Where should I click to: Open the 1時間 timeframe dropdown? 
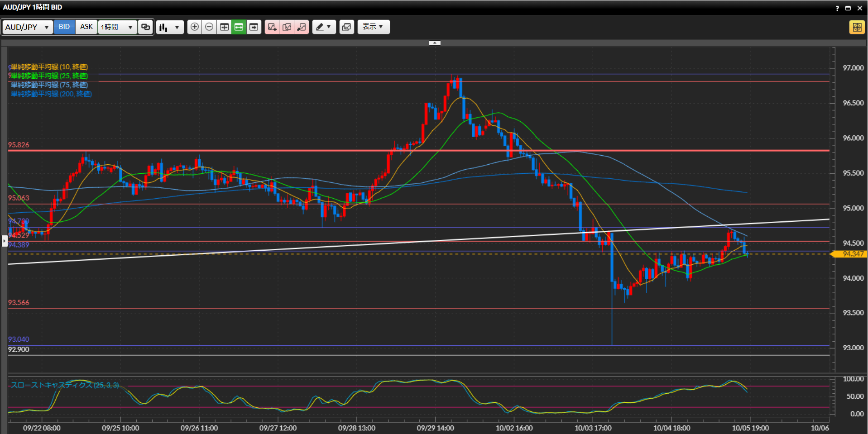(x=117, y=27)
